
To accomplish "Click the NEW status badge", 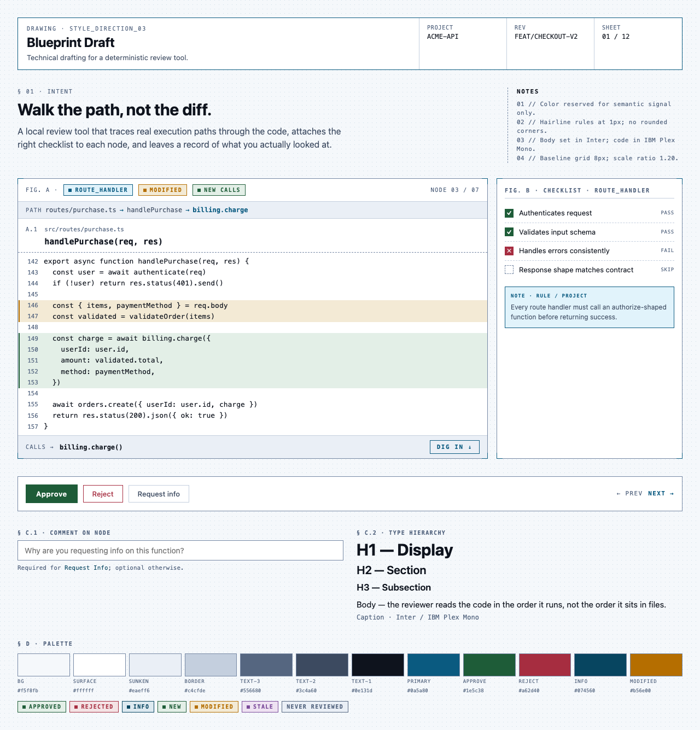I will click(x=172, y=706).
